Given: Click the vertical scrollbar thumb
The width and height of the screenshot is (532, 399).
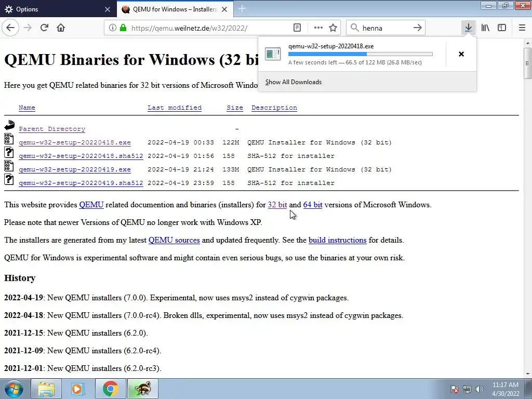Looking at the screenshot, I should [527, 63].
